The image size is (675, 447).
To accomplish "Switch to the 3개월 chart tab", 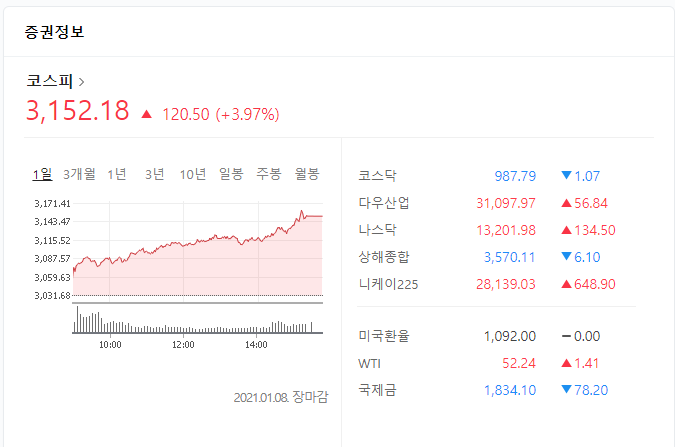I will coord(79,174).
